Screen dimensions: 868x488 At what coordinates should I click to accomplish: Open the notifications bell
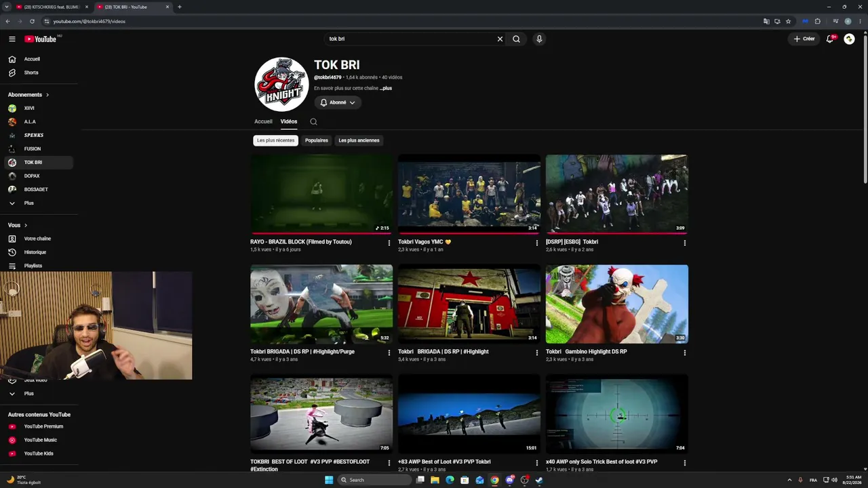[x=830, y=39]
